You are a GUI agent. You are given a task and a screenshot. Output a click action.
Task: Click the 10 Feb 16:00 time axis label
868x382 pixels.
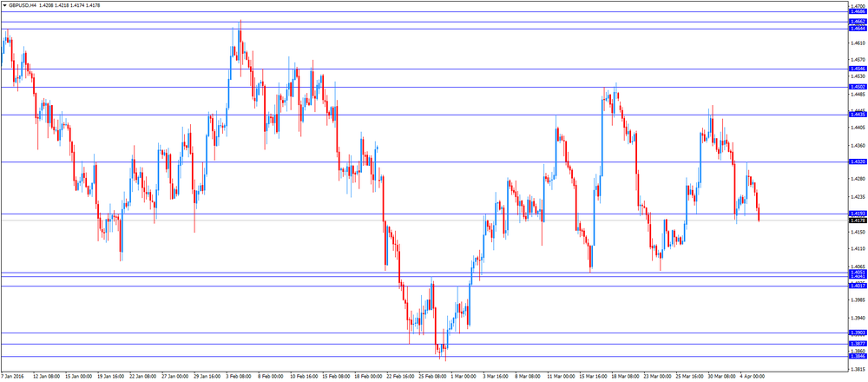(x=303, y=377)
